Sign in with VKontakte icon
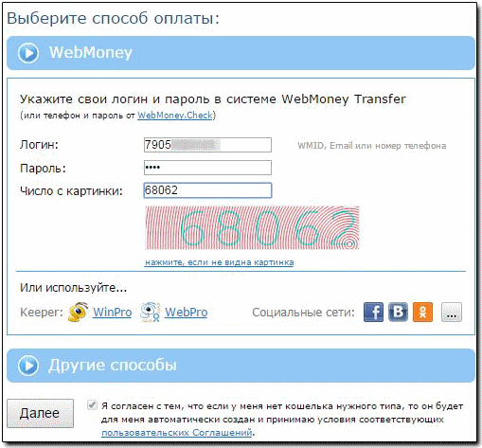This screenshot has width=482, height=448. pos(398,312)
